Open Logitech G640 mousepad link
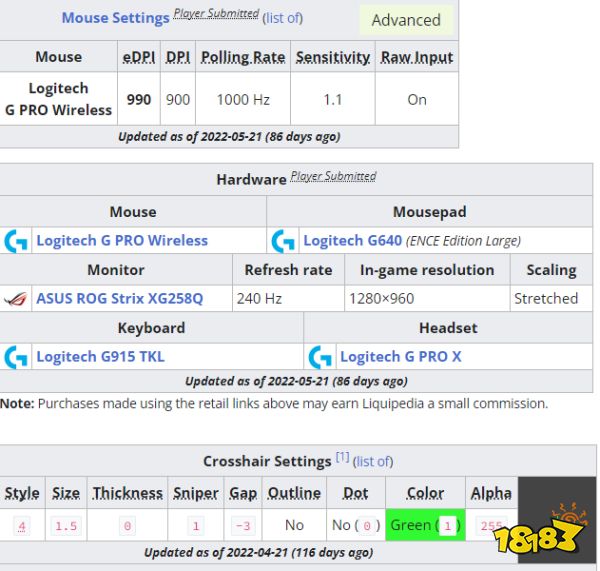600x571 pixels. (352, 241)
